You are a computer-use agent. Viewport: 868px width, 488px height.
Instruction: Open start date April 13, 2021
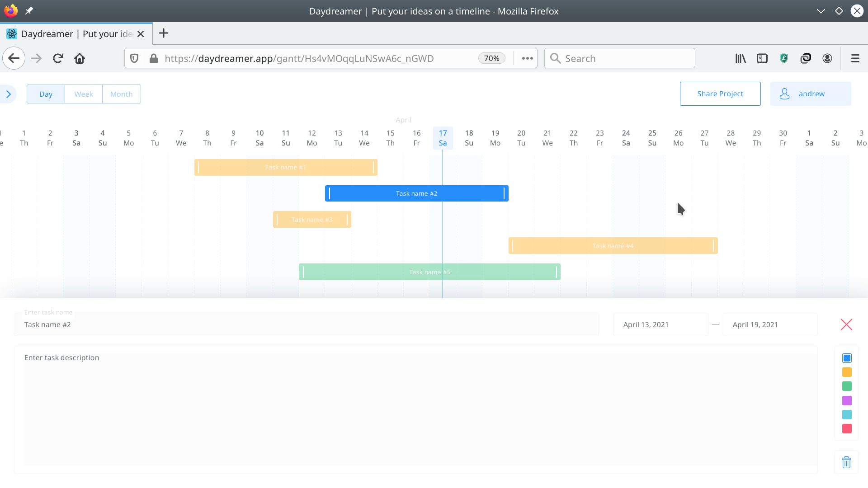[660, 324]
